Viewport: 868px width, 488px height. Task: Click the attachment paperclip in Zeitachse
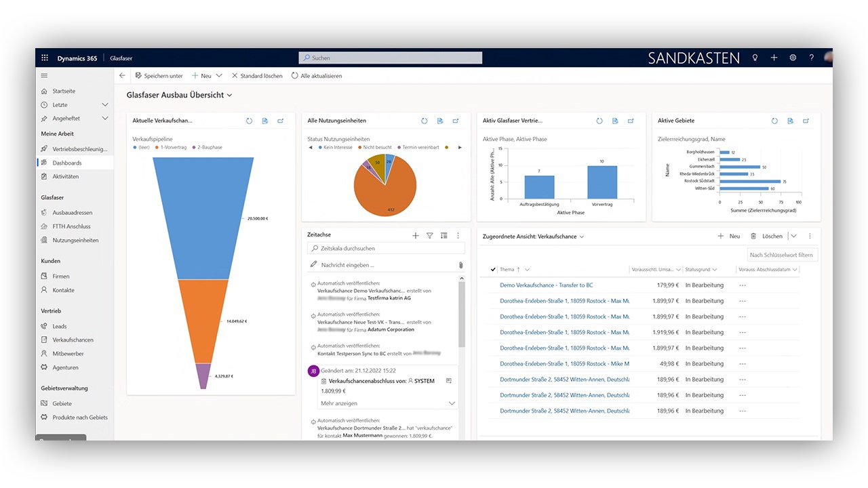460,265
